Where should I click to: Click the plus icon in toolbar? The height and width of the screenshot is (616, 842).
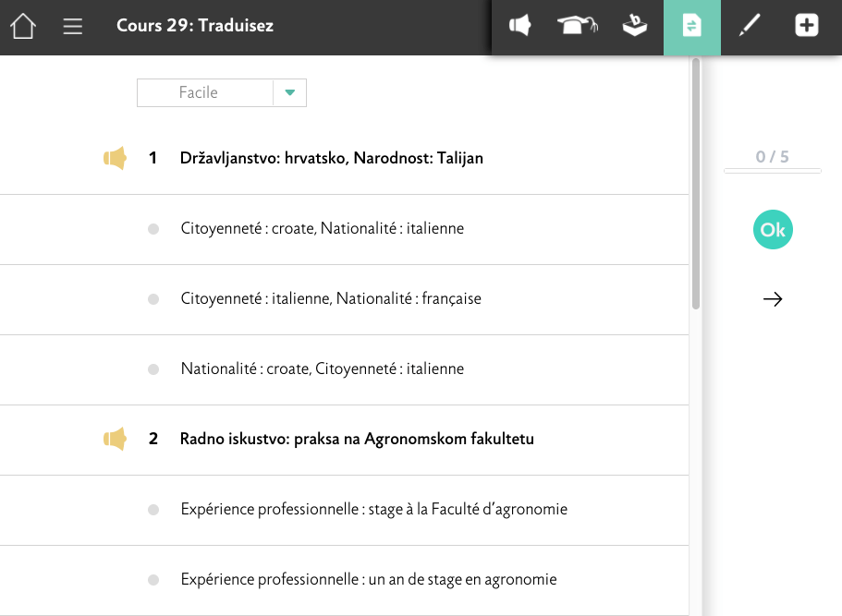tap(806, 27)
